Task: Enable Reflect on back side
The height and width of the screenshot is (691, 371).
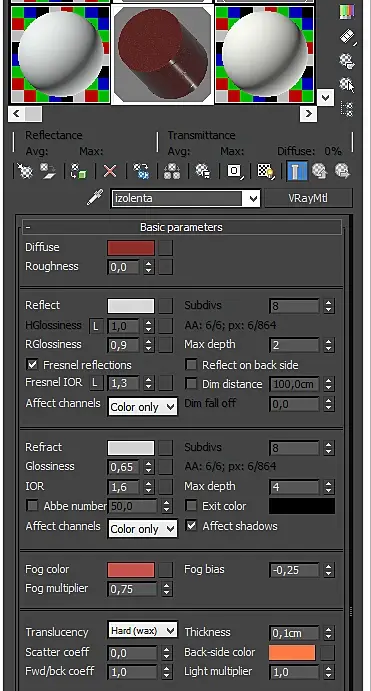Action: (191, 364)
